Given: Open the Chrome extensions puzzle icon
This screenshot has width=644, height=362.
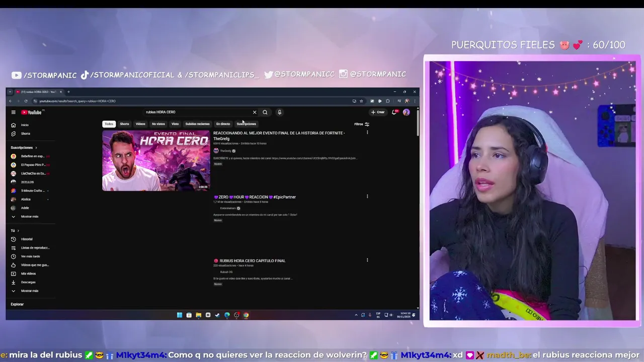Looking at the screenshot, I should (387, 101).
